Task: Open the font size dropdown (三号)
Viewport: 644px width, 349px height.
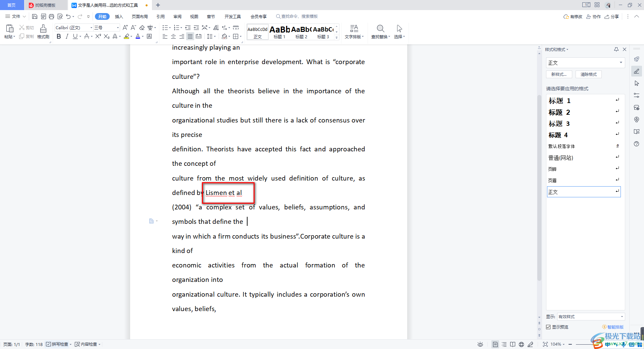Action: coord(117,28)
